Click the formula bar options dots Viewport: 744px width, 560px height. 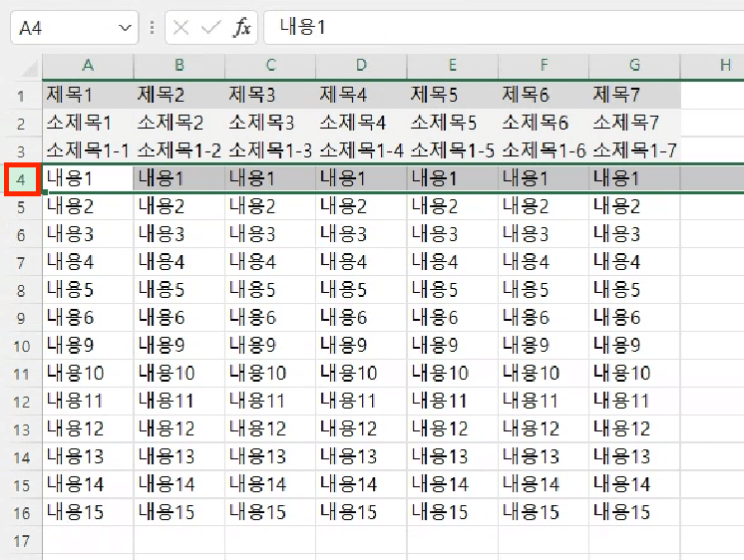pos(152,28)
